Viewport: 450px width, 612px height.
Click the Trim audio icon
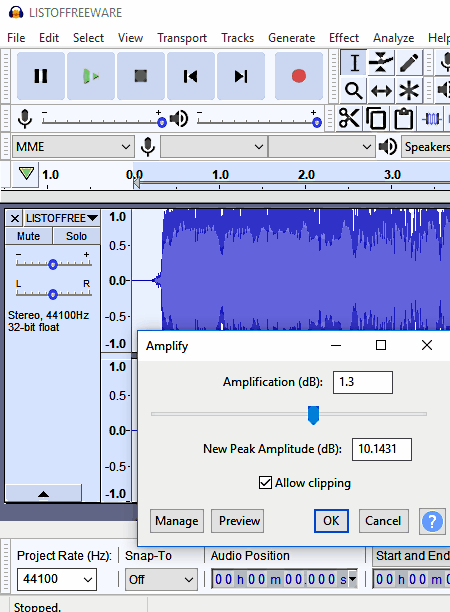[x=432, y=118]
